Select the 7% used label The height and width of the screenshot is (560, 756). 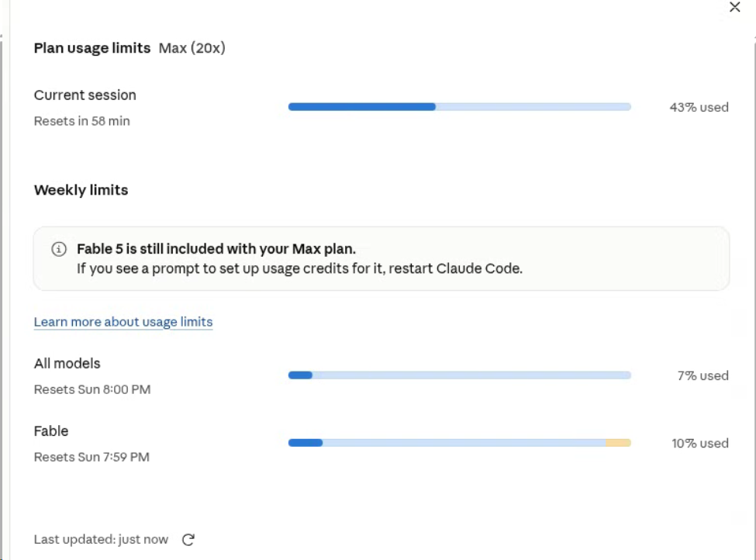tap(702, 375)
